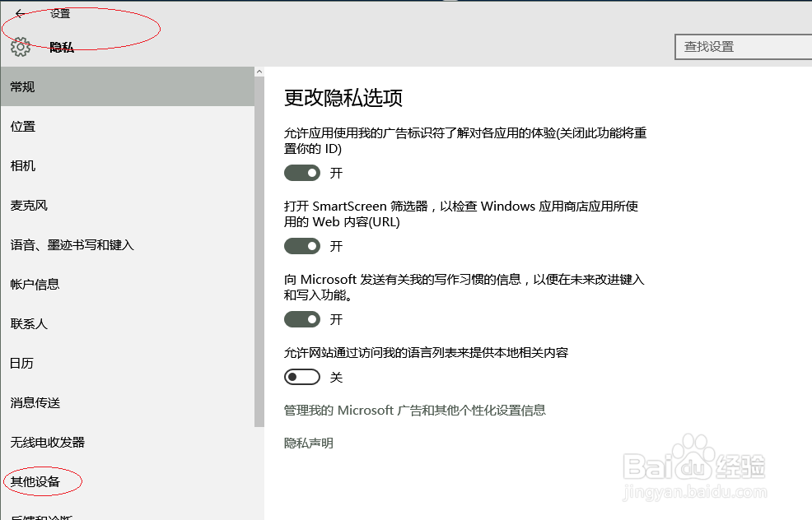The image size is (812, 520).
Task: Open 语音、墨迹书写和键入 settings
Action: 128,244
